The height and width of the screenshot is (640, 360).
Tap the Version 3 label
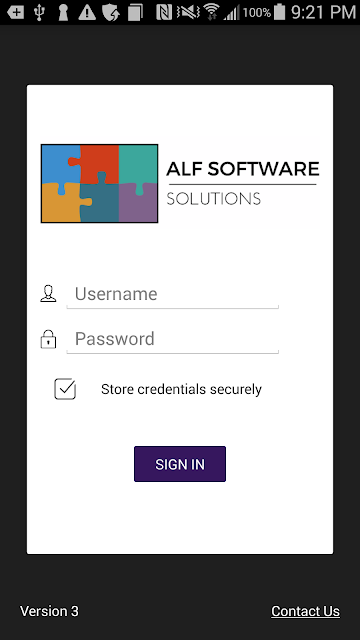coord(49,611)
